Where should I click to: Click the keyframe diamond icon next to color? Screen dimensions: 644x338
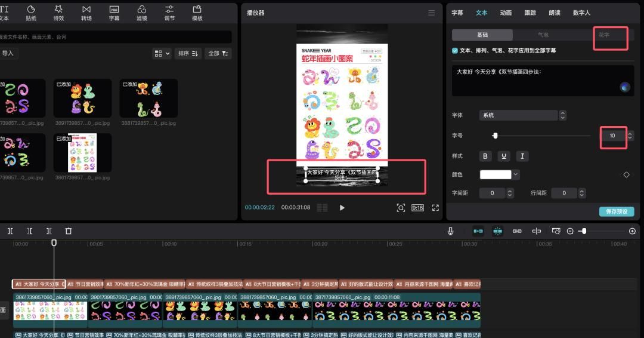[626, 175]
